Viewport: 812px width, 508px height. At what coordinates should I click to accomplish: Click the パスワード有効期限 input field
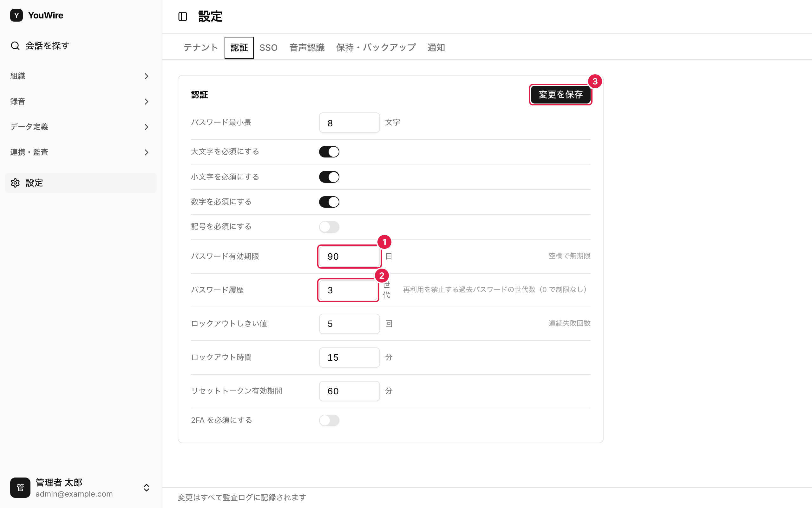(349, 256)
